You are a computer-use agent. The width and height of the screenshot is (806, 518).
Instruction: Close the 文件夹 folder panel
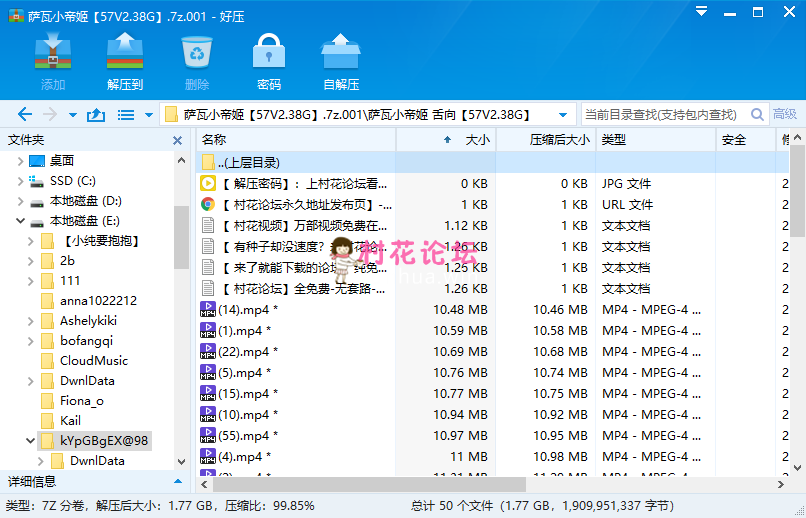tap(177, 140)
